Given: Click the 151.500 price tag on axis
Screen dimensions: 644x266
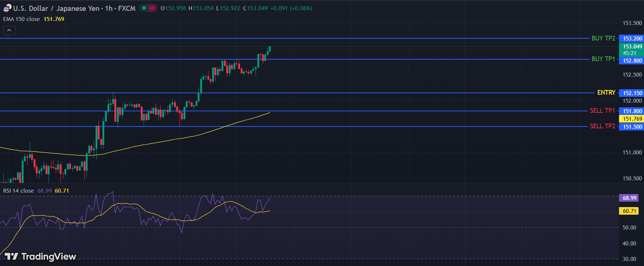Looking at the screenshot, I should pos(632,127).
